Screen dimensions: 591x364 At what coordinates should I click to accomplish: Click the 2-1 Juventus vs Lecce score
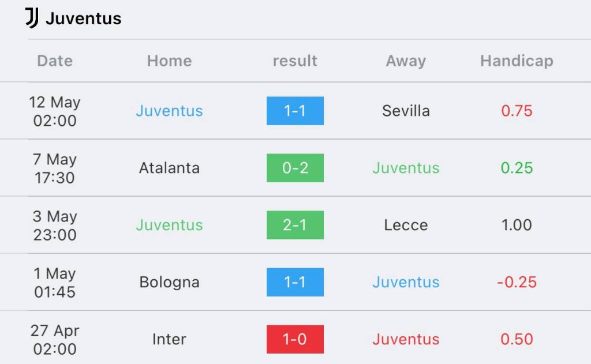[295, 225]
